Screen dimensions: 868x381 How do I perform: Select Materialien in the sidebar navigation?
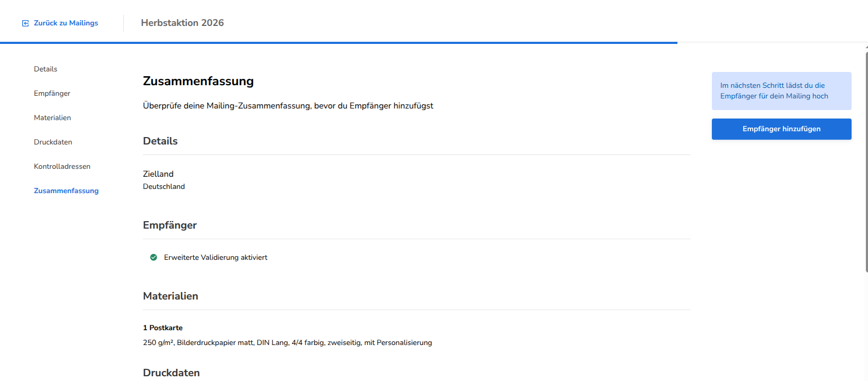pyautogui.click(x=52, y=117)
